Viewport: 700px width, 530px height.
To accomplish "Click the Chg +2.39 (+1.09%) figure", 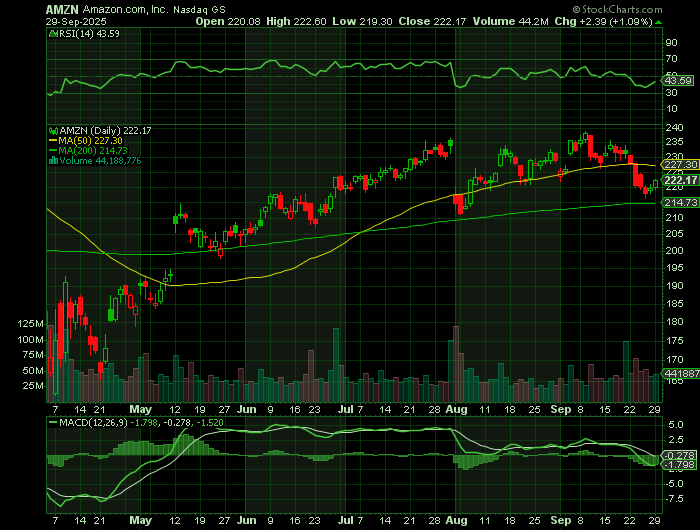I will point(603,21).
